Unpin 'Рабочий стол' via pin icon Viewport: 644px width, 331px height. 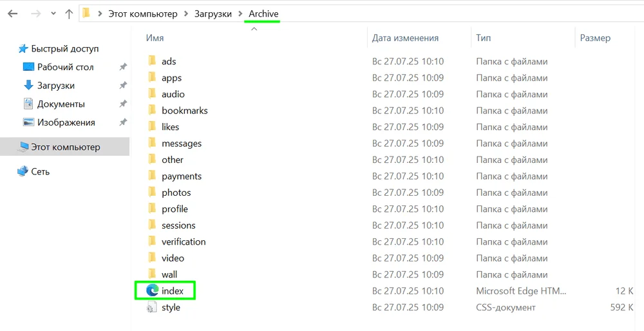(123, 67)
